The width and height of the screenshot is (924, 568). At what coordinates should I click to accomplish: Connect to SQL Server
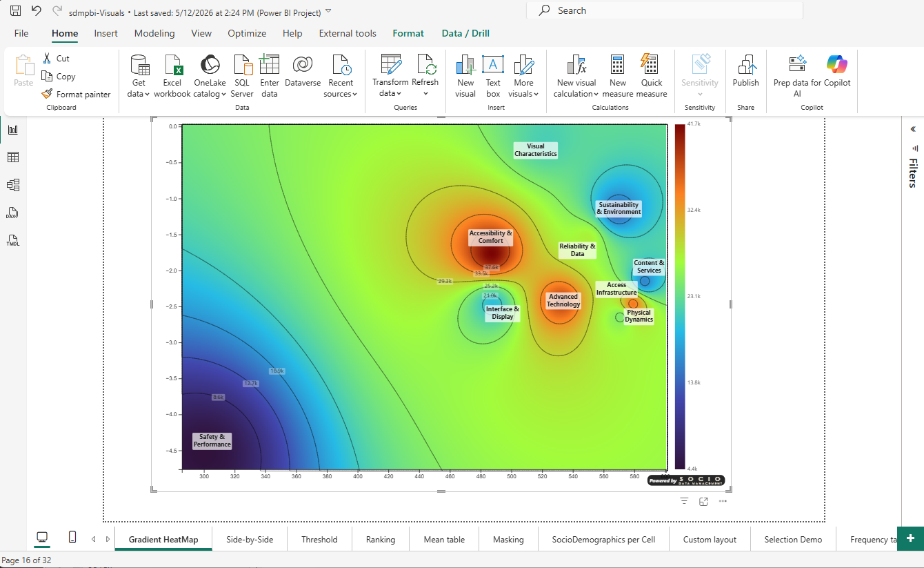pos(242,76)
